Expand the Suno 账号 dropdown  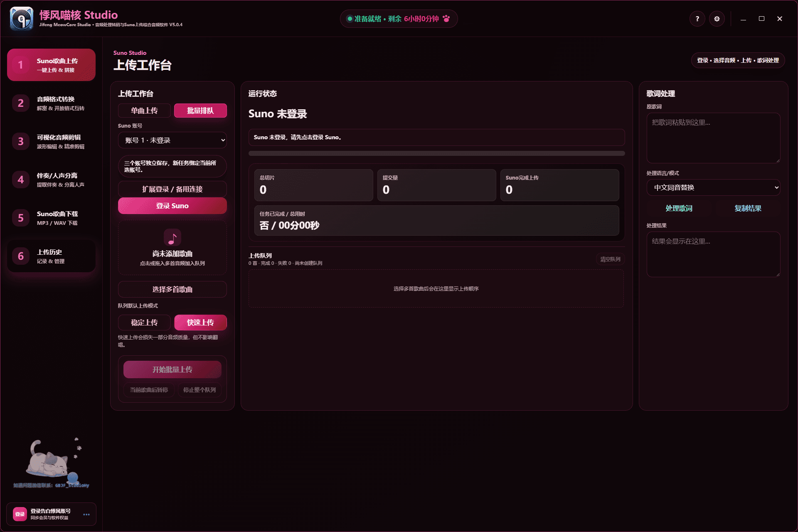click(172, 140)
